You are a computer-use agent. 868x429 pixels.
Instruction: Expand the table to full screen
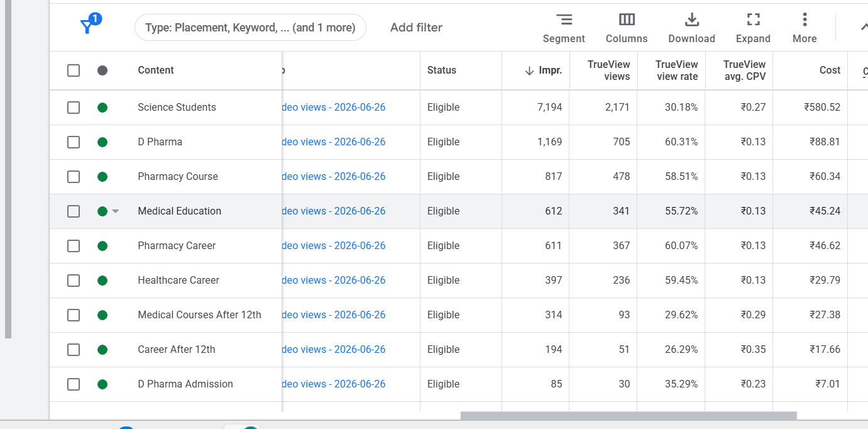[753, 28]
